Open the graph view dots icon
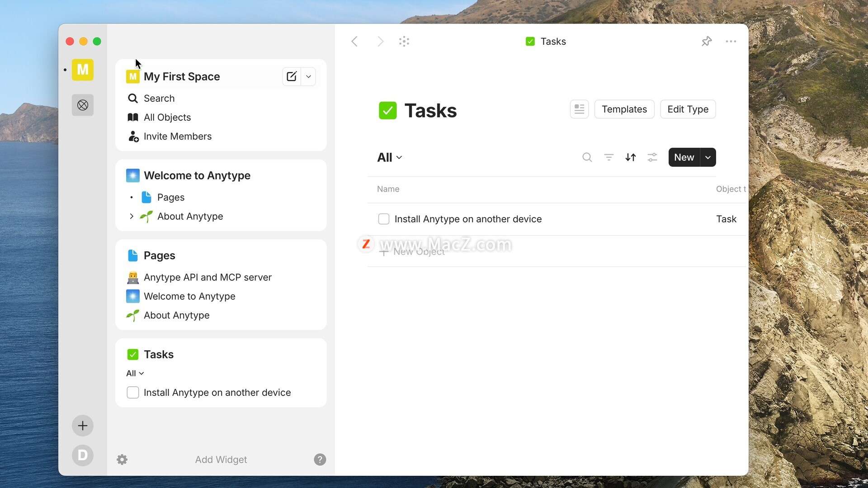 [404, 42]
